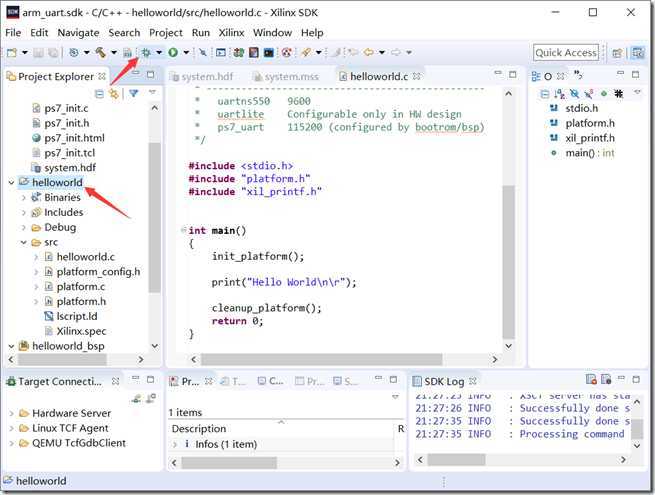
Task: Switch to the system.hdf editor tab
Action: (202, 77)
